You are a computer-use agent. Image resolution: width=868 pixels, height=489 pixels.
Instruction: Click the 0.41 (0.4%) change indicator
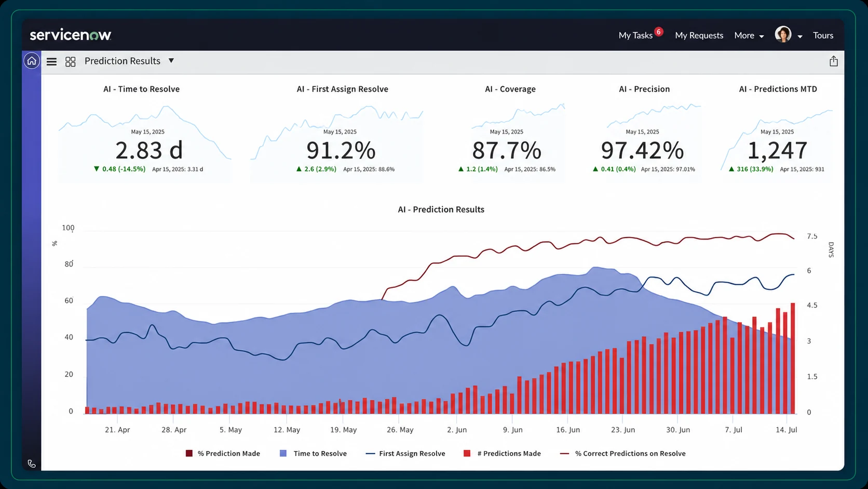point(614,169)
